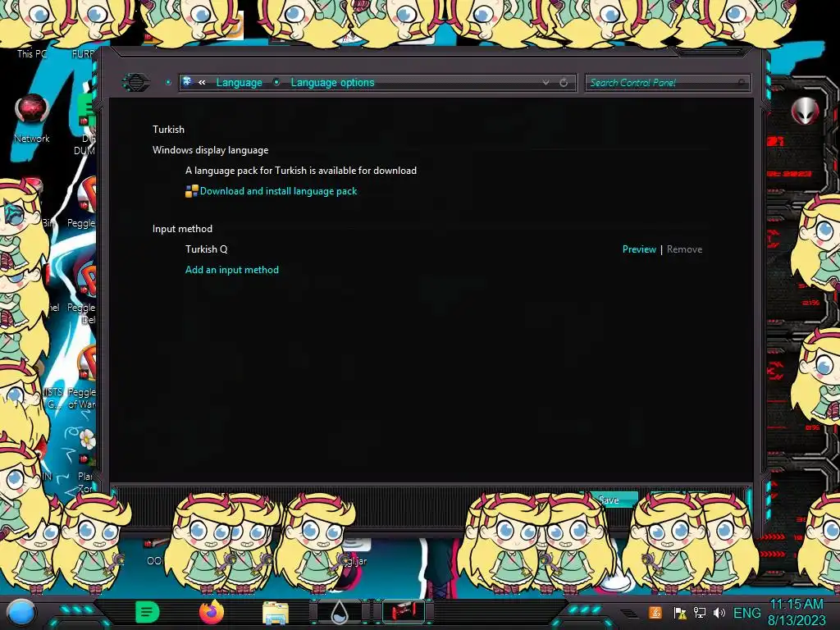840x630 pixels.
Task: Open File Explorer from the taskbar
Action: tap(276, 613)
